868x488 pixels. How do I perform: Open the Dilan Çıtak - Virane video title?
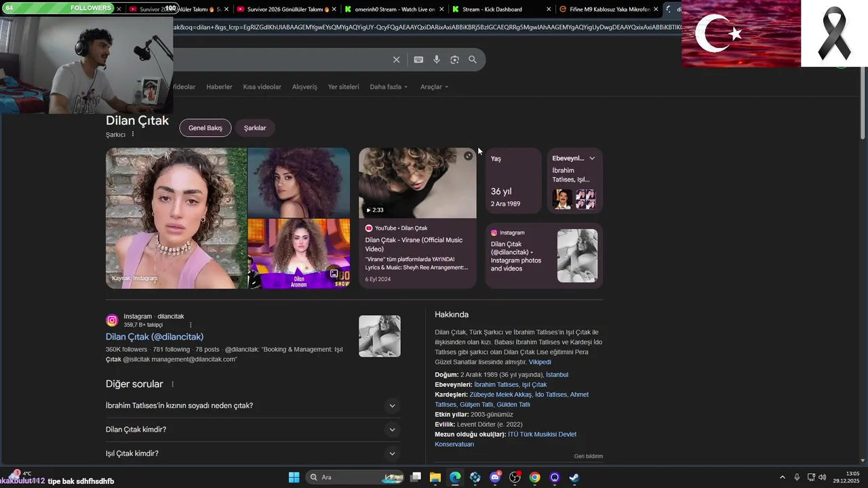point(414,245)
